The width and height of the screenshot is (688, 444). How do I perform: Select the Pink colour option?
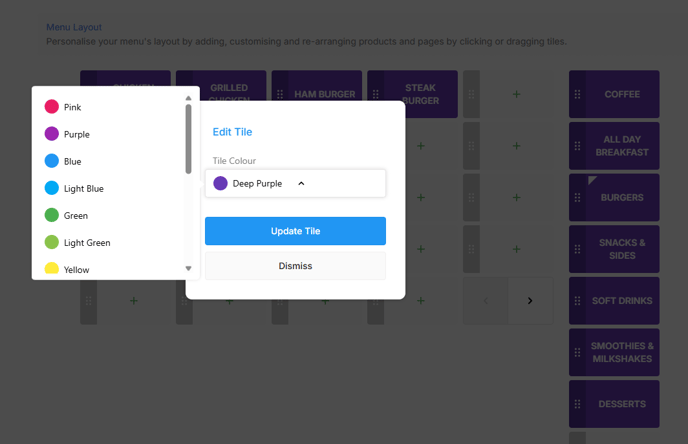coord(72,107)
